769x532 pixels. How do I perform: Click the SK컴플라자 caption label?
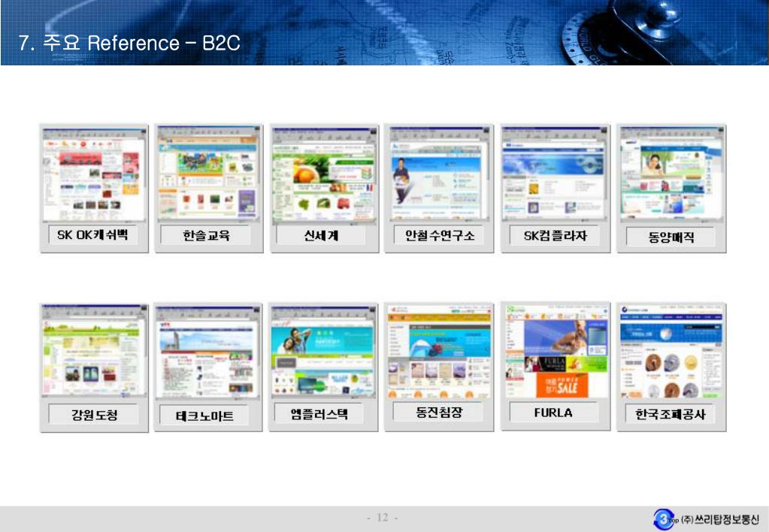(x=555, y=236)
